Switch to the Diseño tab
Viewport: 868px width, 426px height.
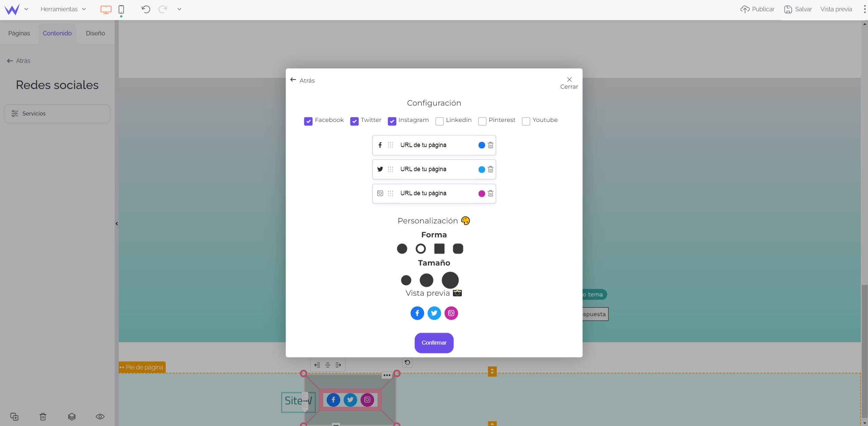click(x=95, y=33)
